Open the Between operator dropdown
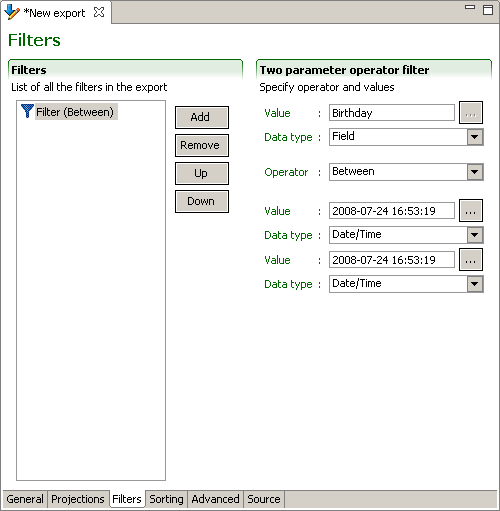The height and width of the screenshot is (511, 500). point(475,172)
